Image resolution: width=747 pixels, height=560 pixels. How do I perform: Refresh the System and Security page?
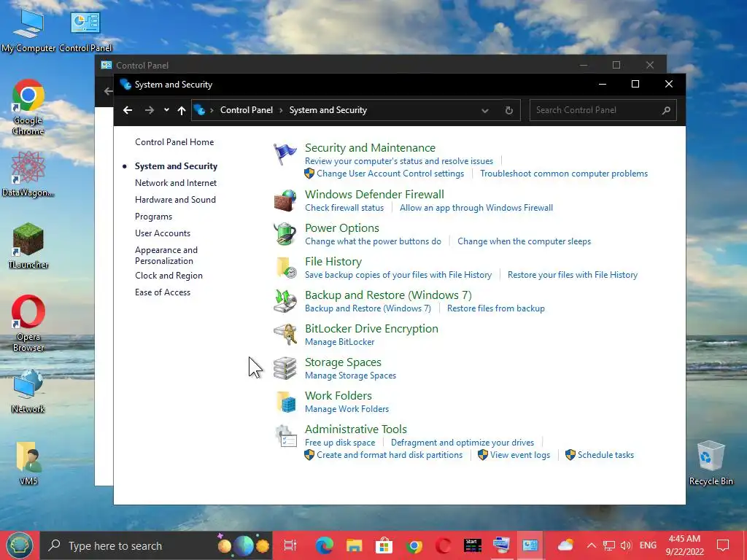click(508, 110)
